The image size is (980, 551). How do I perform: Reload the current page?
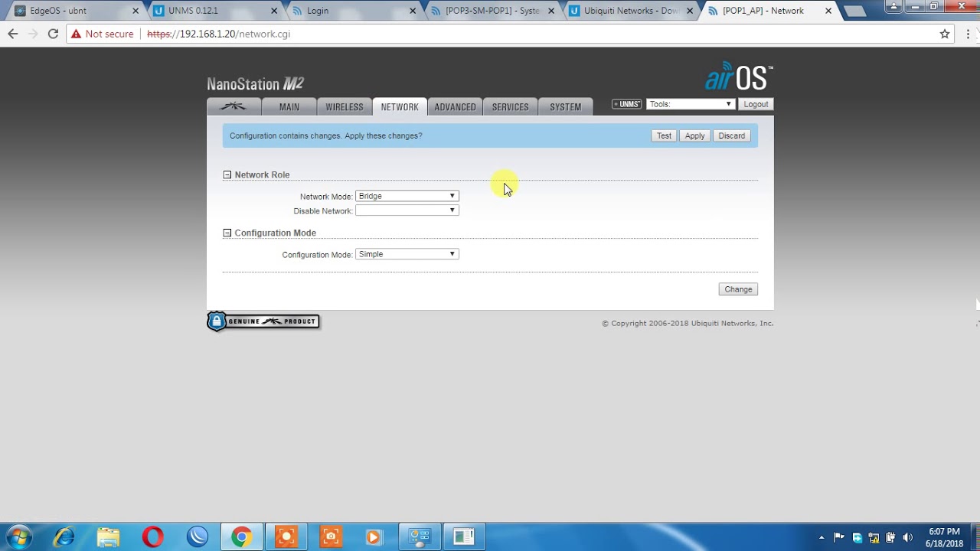53,34
